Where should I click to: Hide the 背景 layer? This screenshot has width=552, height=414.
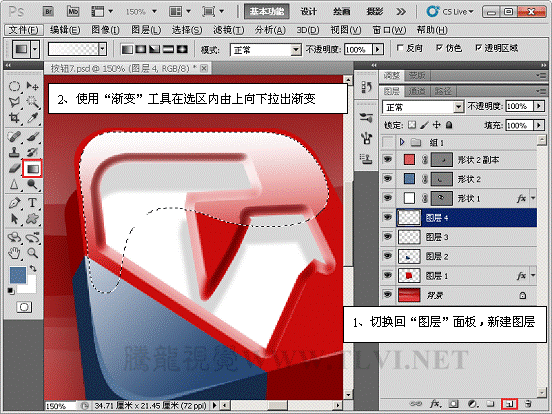tap(388, 294)
